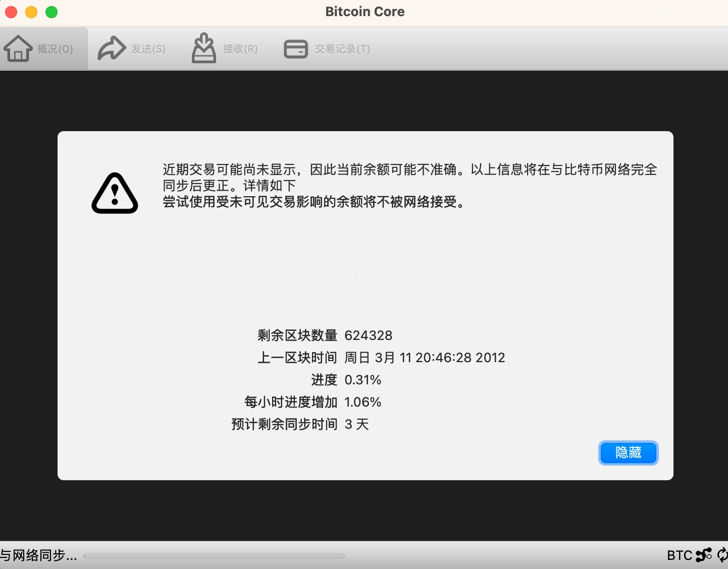Click the warning triangle icon in dialog
This screenshot has height=569, width=728.
(115, 194)
